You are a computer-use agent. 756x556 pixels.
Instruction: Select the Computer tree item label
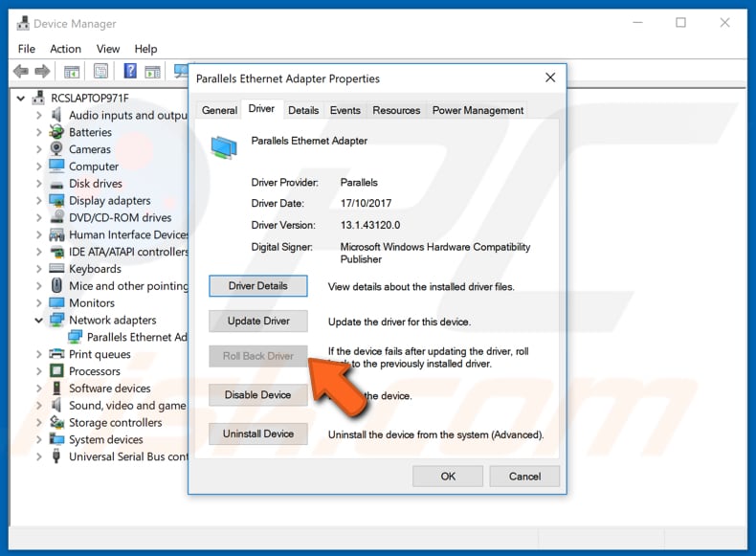point(94,167)
